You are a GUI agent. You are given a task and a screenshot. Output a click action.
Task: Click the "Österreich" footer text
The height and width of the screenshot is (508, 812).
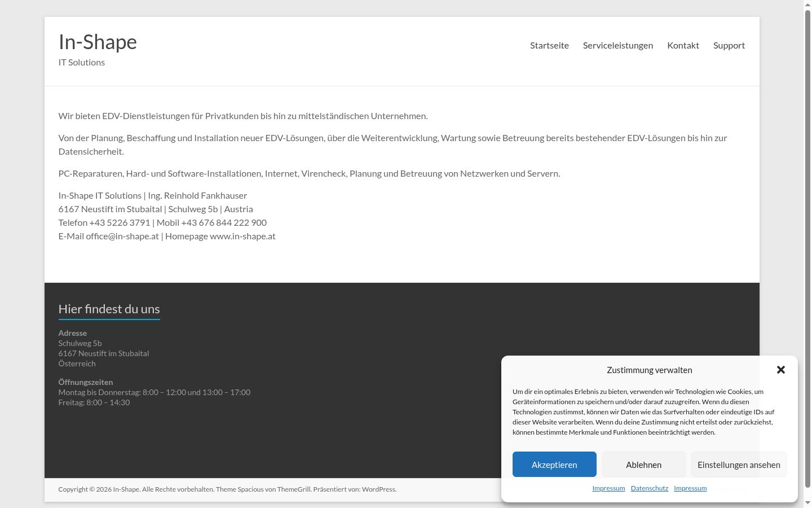[x=77, y=364]
